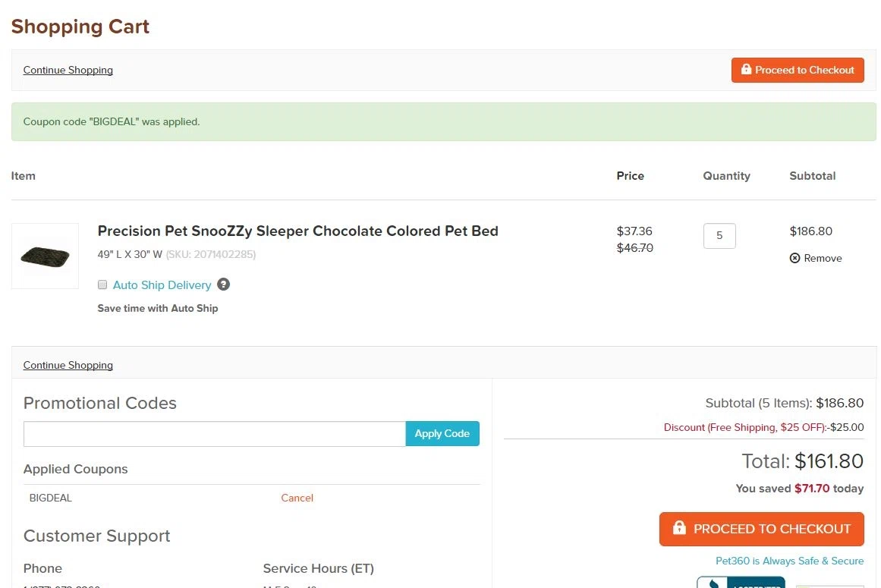Click the Customer Support heading
This screenshot has width=881, height=588.
point(96,536)
